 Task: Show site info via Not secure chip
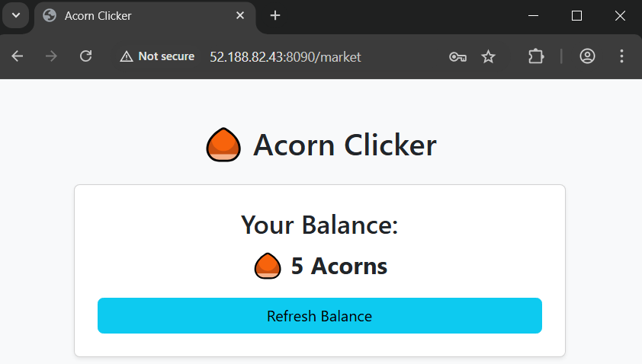[158, 56]
